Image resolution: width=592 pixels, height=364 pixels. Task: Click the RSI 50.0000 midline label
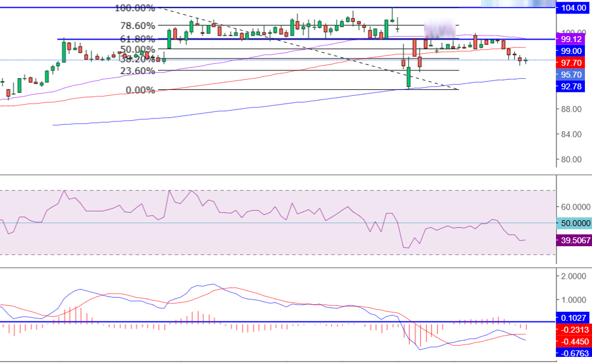tap(574, 223)
